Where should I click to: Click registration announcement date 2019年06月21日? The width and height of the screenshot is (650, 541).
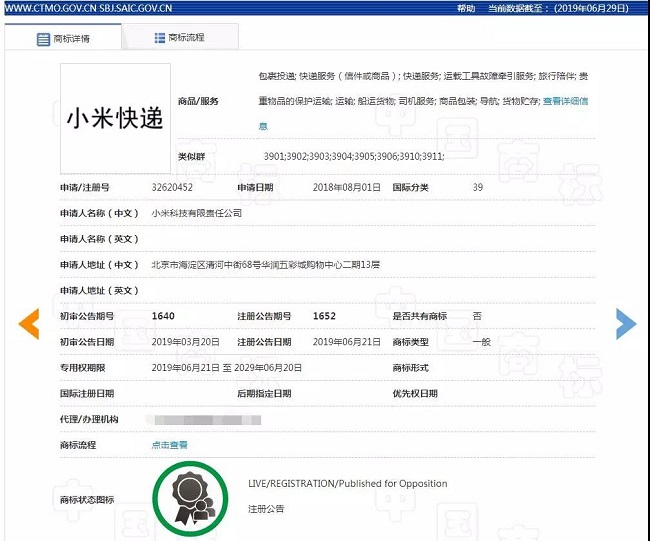346,342
